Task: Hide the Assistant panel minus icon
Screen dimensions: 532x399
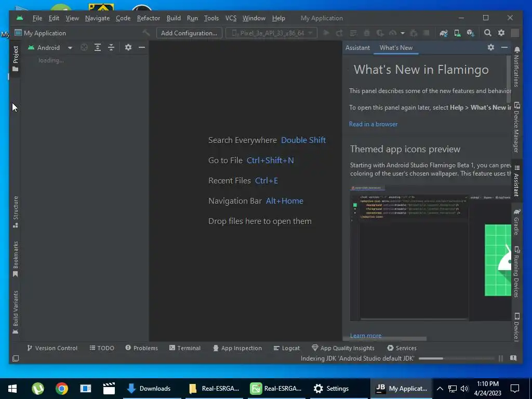Action: (x=504, y=47)
